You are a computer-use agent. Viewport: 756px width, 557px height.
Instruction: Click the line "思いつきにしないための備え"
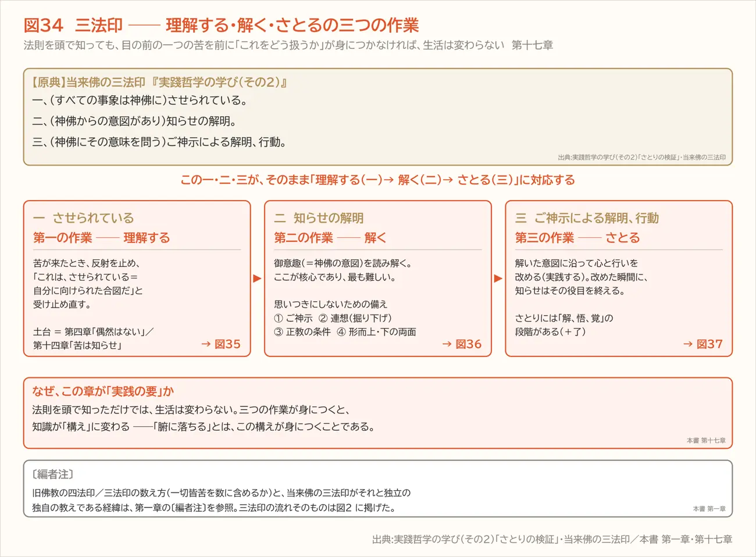click(331, 304)
